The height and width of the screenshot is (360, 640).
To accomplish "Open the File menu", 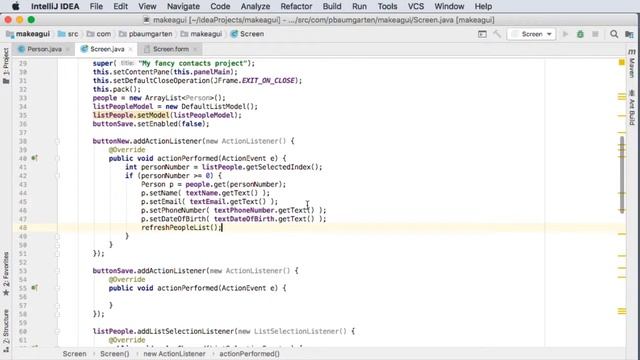I will coord(96,7).
